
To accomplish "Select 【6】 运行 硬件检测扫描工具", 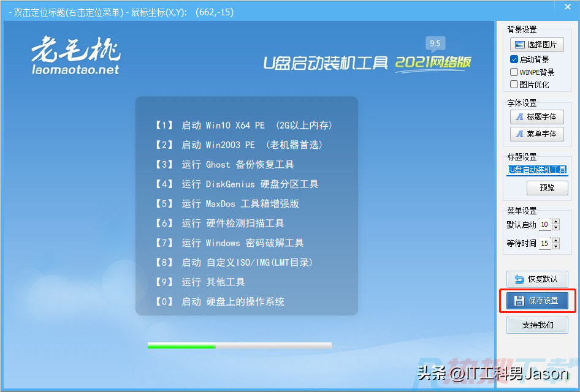I will pos(219,223).
